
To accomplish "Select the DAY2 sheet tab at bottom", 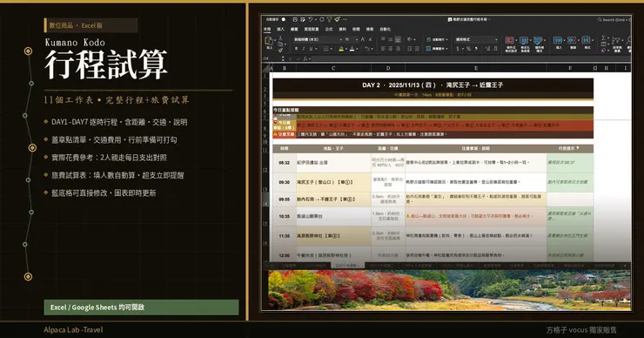I will click(347, 266).
